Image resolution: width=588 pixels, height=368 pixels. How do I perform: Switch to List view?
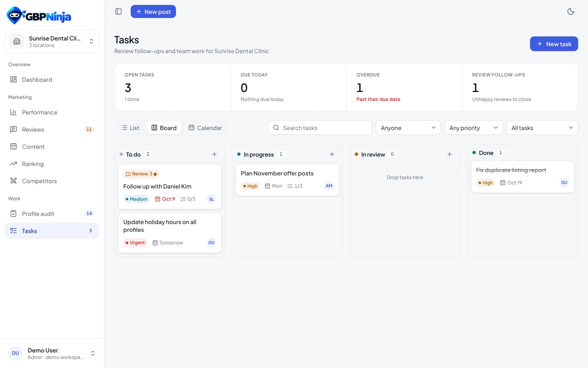point(130,128)
